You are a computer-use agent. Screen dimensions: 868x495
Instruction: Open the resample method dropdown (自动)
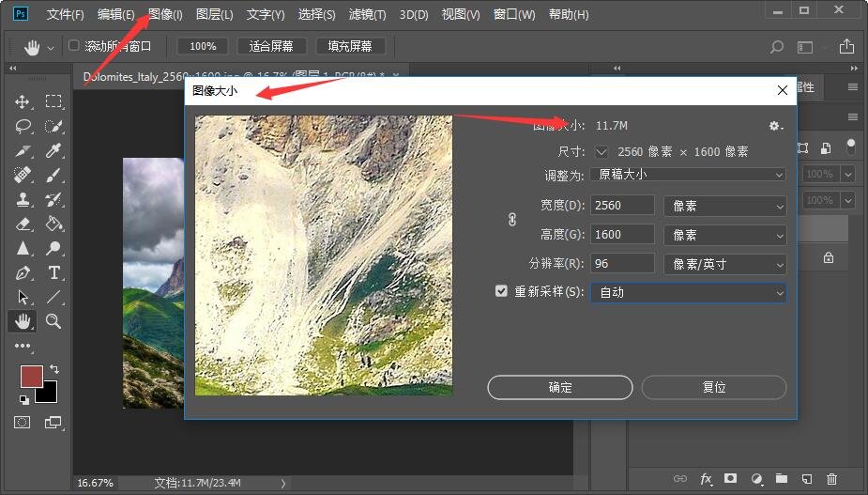coord(688,293)
